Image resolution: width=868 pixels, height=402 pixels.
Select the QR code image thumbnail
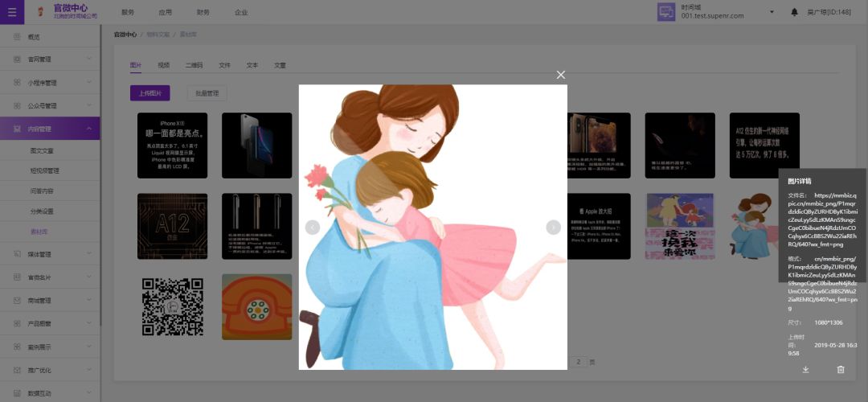[x=172, y=306]
